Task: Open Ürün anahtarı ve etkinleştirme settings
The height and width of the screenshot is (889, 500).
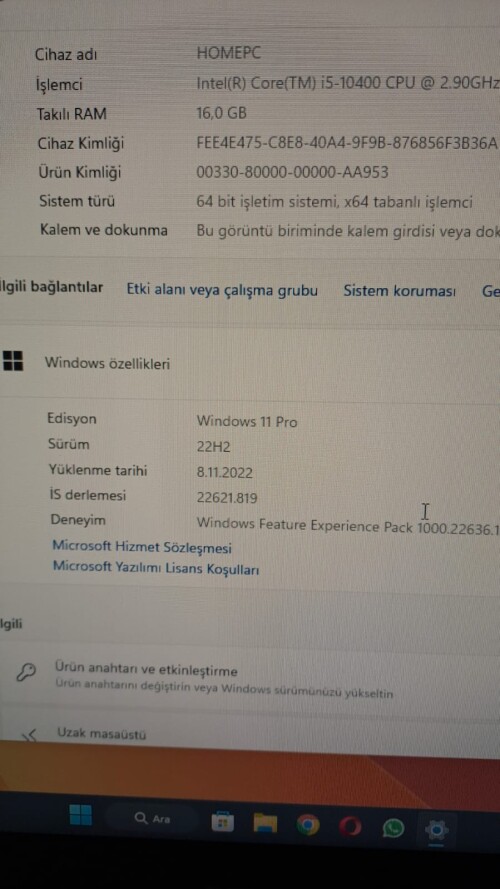Action: click(x=250, y=680)
